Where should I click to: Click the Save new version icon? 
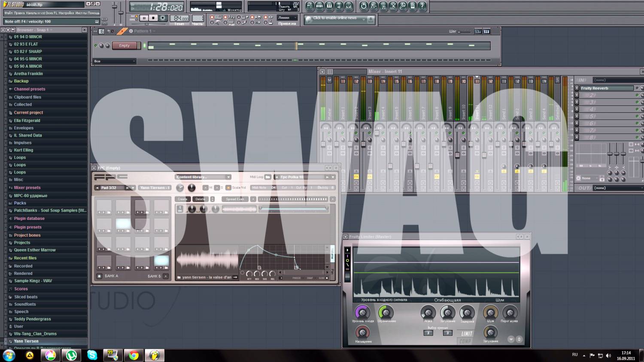[374, 6]
